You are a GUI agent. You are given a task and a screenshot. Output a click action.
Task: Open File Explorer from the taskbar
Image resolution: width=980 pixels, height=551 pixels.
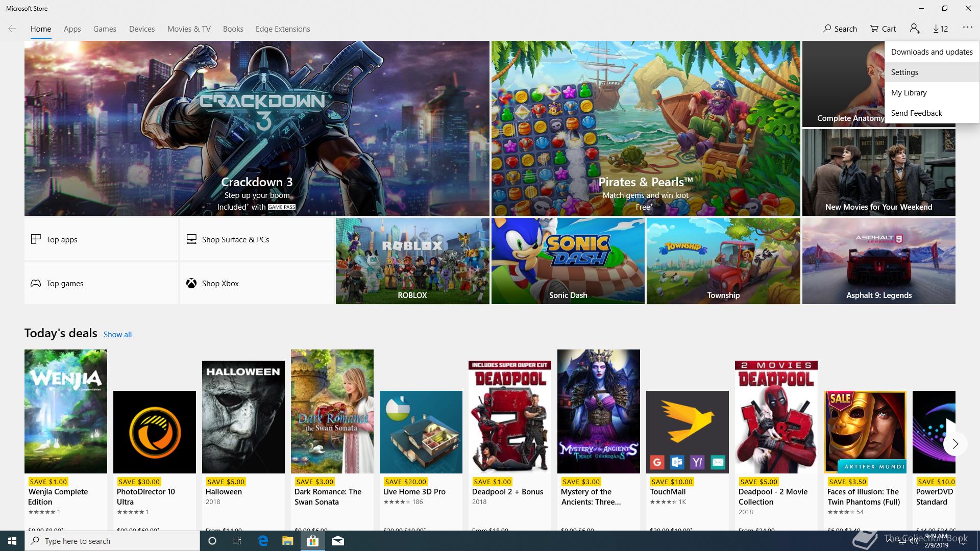coord(288,541)
